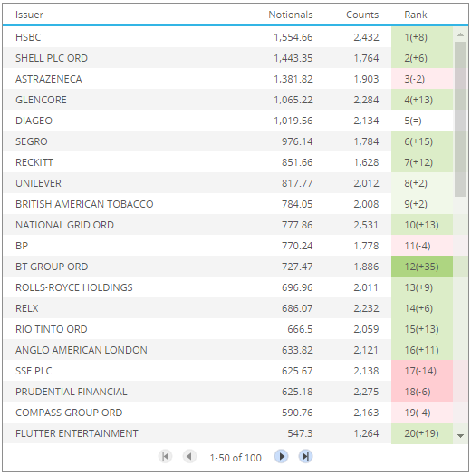The width and height of the screenshot is (471, 476).
Task: Click the 17(-14) rank cell
Action: click(422, 371)
